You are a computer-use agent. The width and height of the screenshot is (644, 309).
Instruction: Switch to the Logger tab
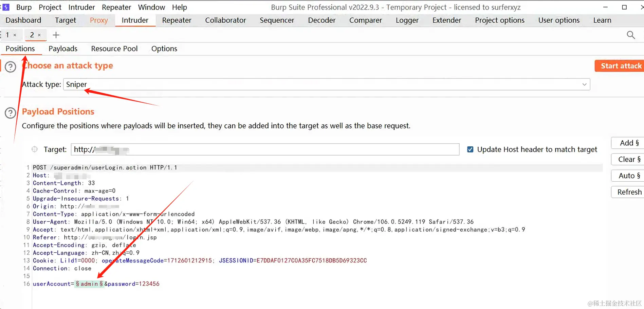click(x=407, y=20)
